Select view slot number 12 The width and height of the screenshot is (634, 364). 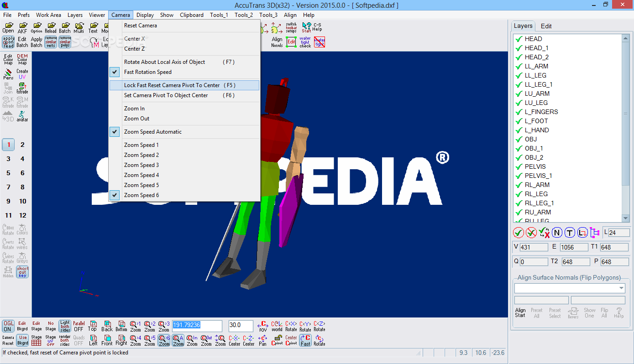(x=22, y=215)
